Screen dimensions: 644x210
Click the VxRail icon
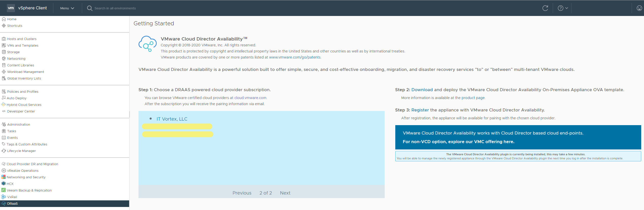(x=4, y=197)
